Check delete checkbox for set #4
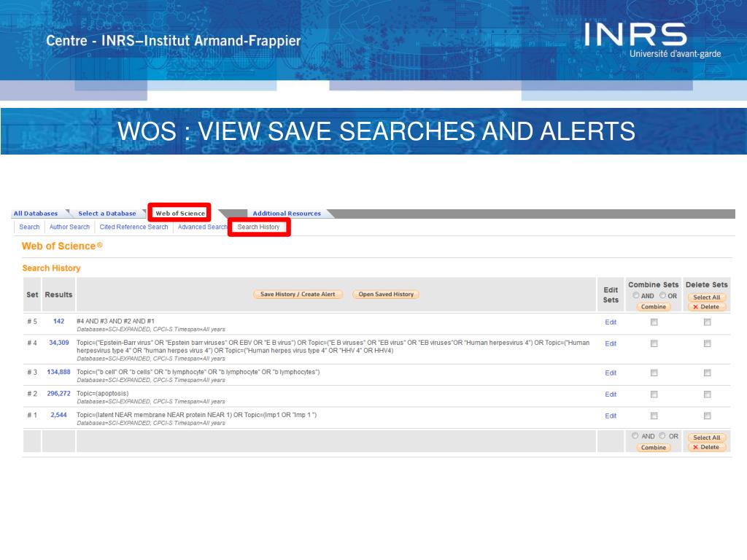Viewport: 747px width, 560px height. click(x=708, y=344)
